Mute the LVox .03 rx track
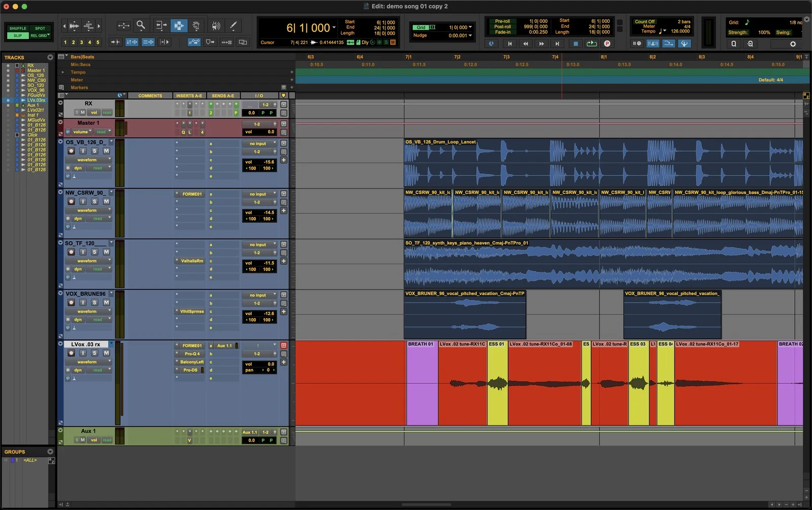 [x=106, y=353]
